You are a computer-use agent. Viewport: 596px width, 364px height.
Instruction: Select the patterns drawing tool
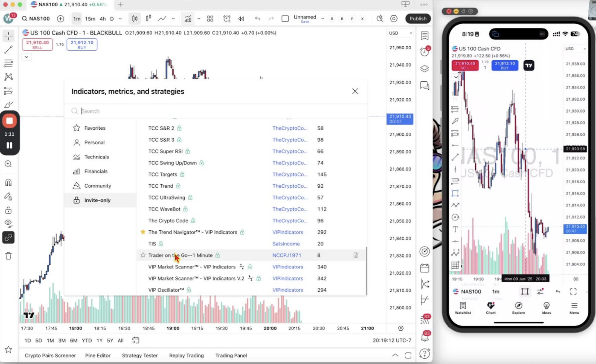point(9,77)
